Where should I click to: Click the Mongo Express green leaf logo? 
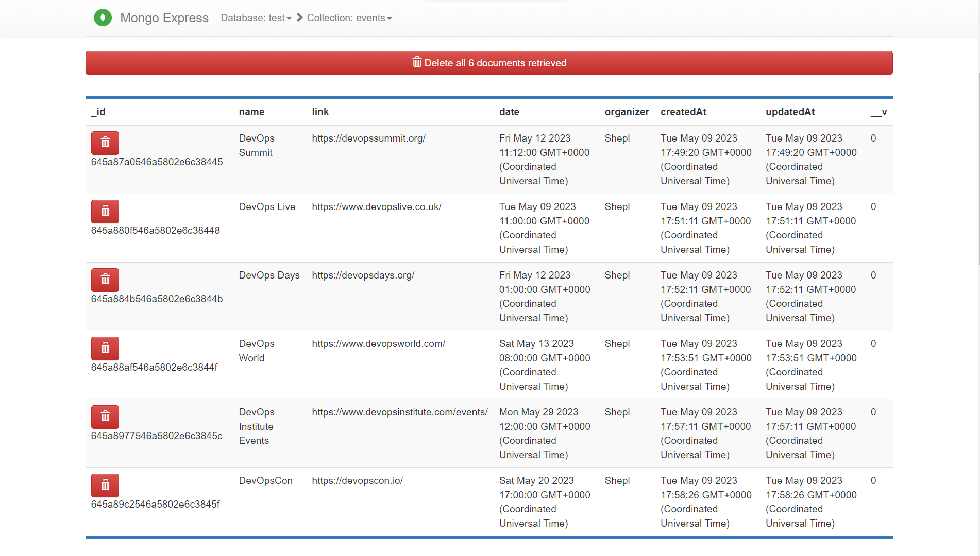(x=103, y=18)
